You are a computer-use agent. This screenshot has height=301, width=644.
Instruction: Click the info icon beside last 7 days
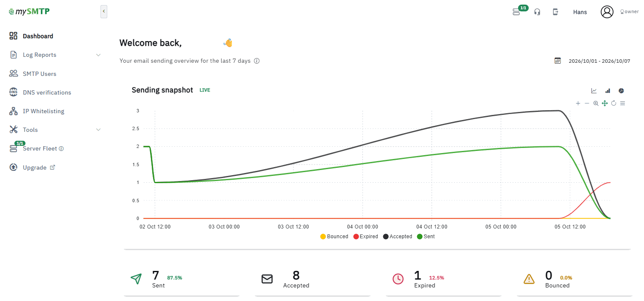[x=256, y=61]
